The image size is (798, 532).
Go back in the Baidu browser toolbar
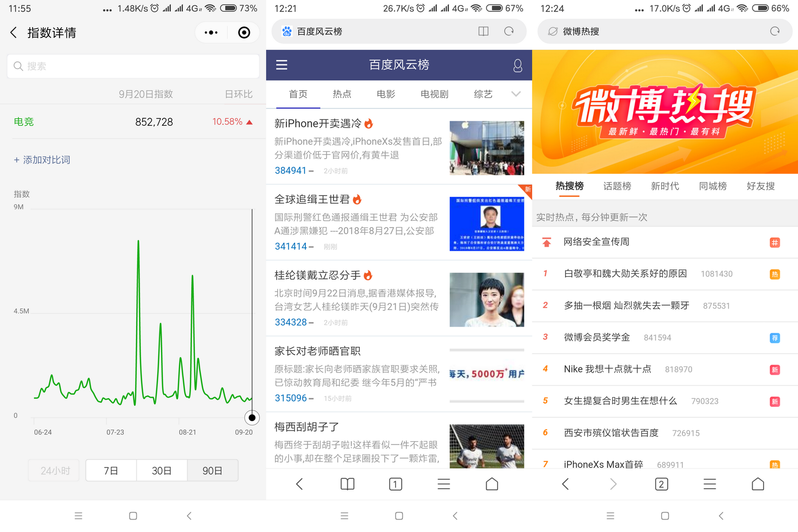(299, 484)
